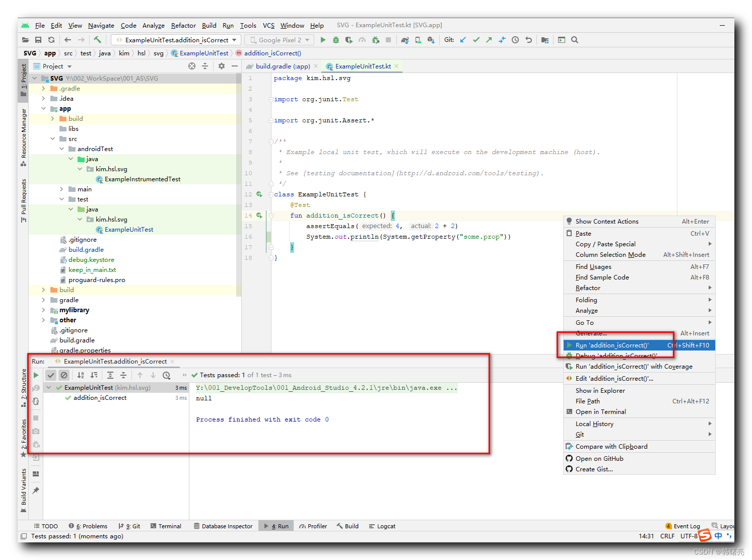Toggle the Resource Manager tool window
Screen dimensions: 752x560
coord(24,137)
